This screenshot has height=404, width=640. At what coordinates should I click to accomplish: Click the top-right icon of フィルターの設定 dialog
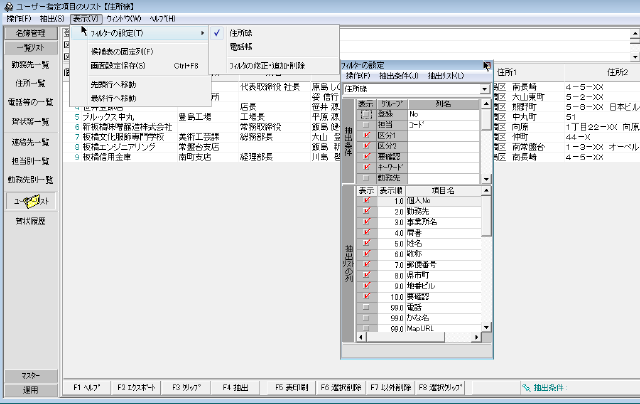point(487,65)
